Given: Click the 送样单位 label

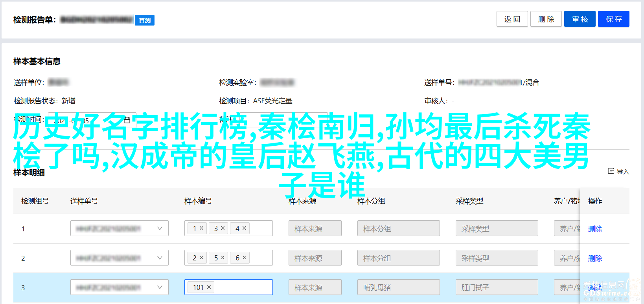Looking at the screenshot, I should point(29,82).
